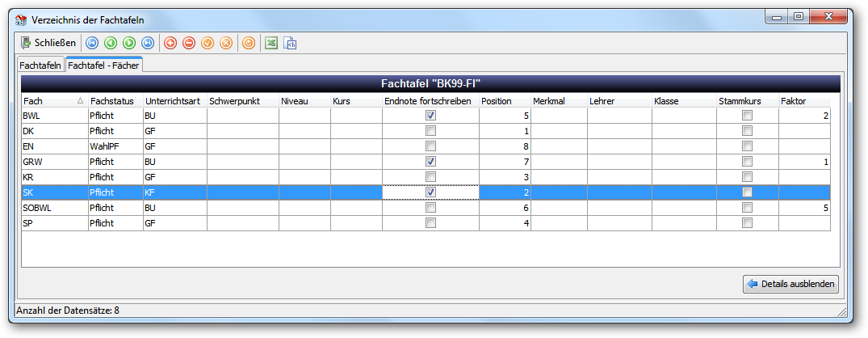Click the Position value 8 for EN
The image size is (868, 338).
(x=505, y=147)
